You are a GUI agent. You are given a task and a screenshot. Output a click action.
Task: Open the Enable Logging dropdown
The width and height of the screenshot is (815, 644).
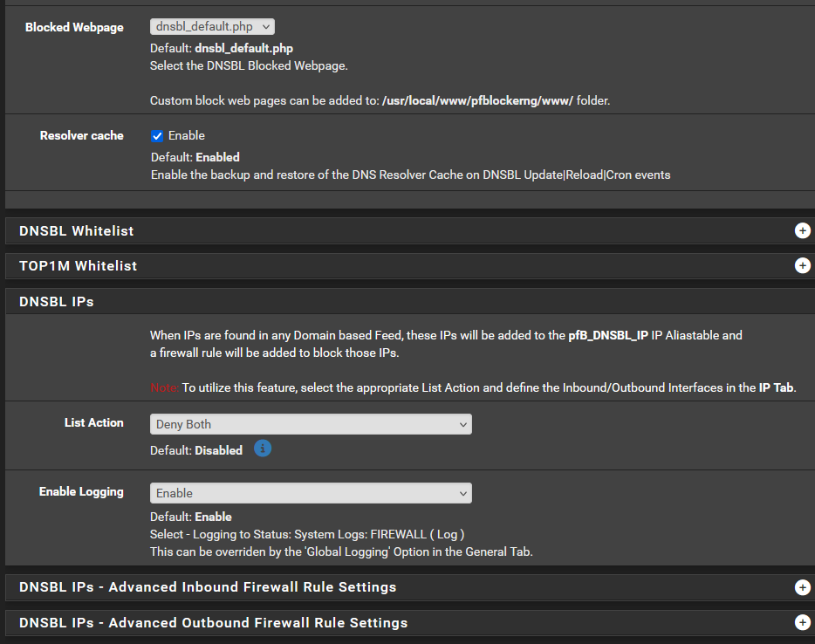(311, 493)
